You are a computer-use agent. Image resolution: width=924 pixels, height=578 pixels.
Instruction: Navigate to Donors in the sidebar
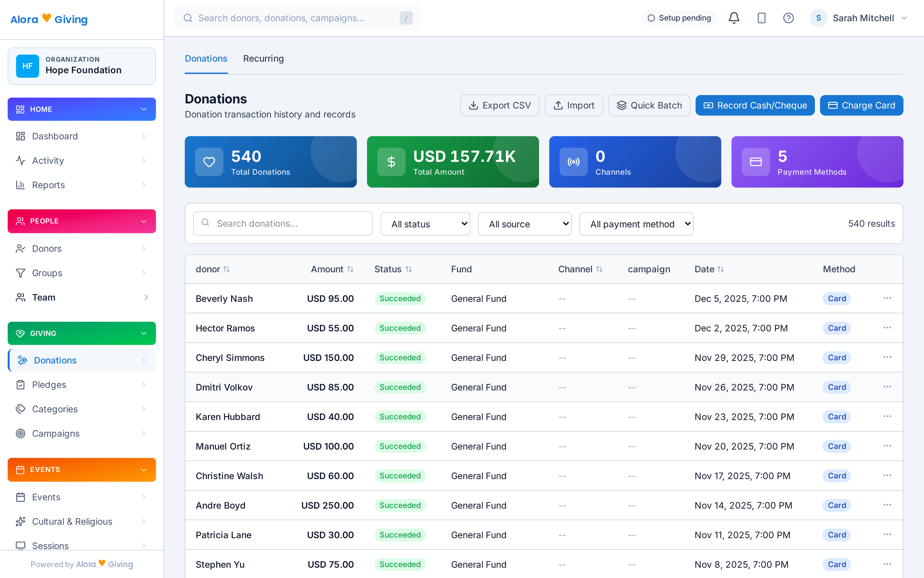pyautogui.click(x=82, y=249)
